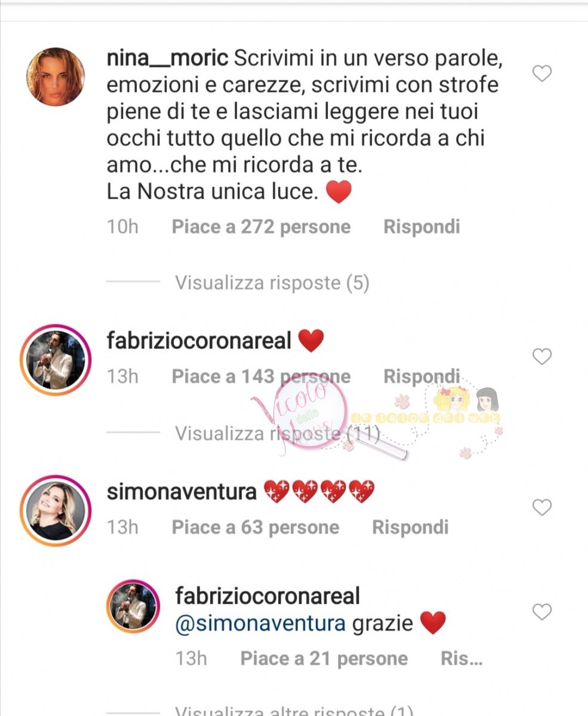Screen dimensions: 588x716
Task: Tap Rispondi under simonaventura's comment
Action: click(410, 527)
